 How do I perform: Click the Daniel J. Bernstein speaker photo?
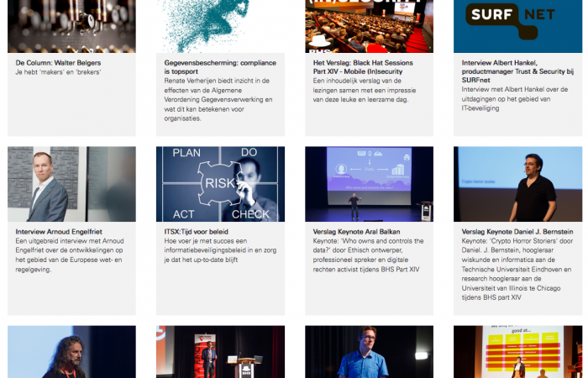[518, 184]
